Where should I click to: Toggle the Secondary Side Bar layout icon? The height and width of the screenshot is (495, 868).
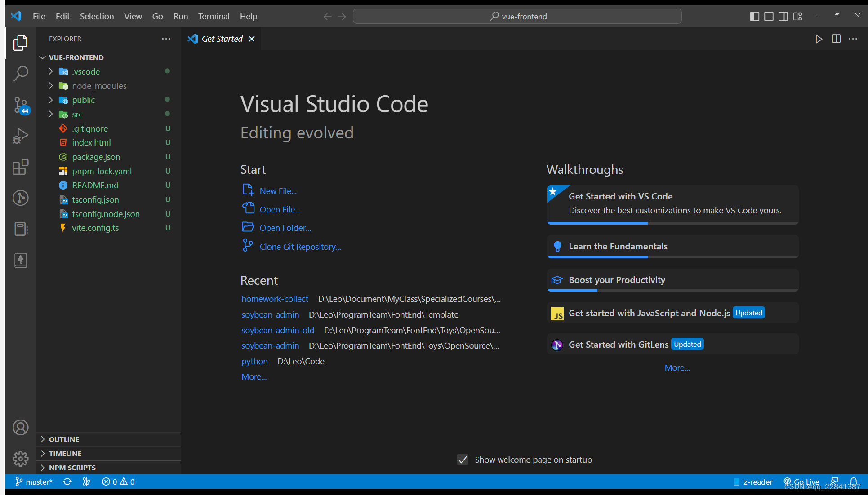(x=783, y=17)
